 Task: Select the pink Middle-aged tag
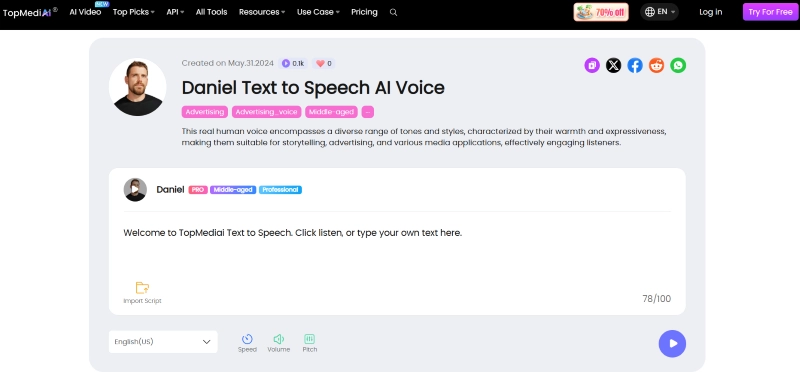(x=331, y=112)
